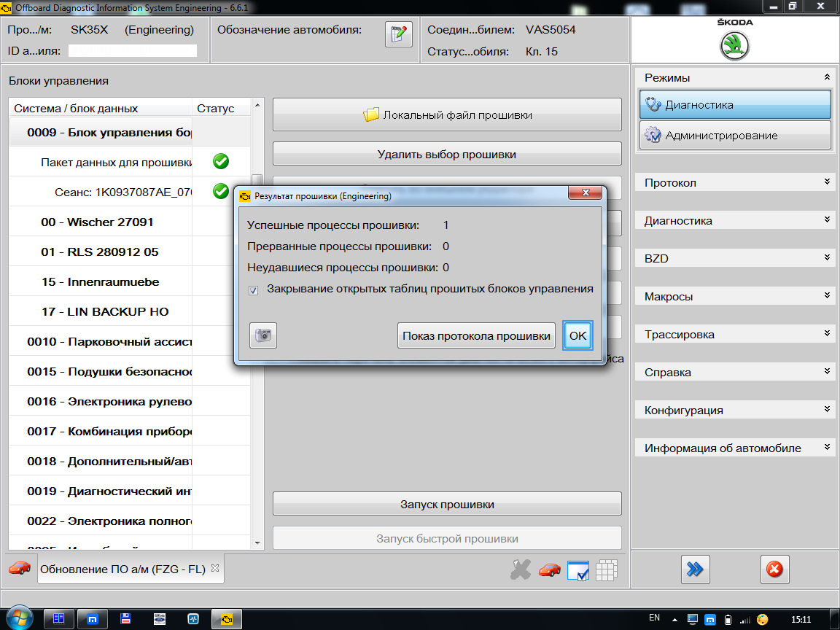Click the green check status of firmware data package
Screen dimensions: 840x630
click(x=221, y=161)
